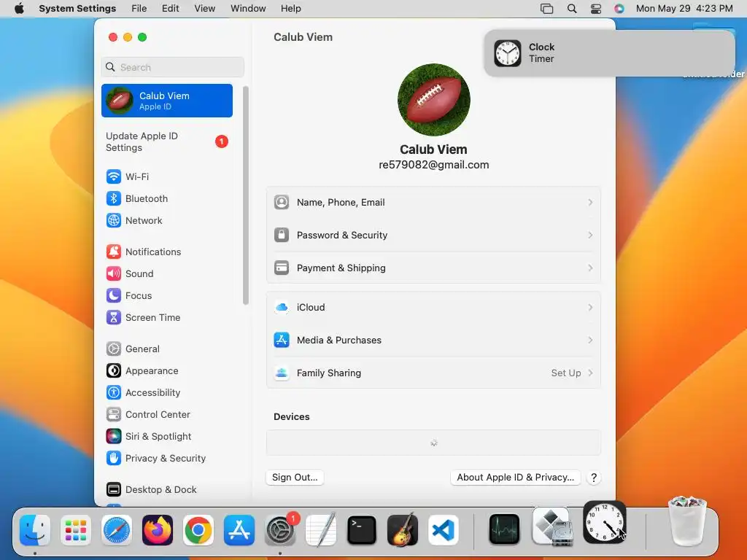Click the Siri icon in the menu bar
This screenshot has width=747, height=560.
pyautogui.click(x=619, y=9)
